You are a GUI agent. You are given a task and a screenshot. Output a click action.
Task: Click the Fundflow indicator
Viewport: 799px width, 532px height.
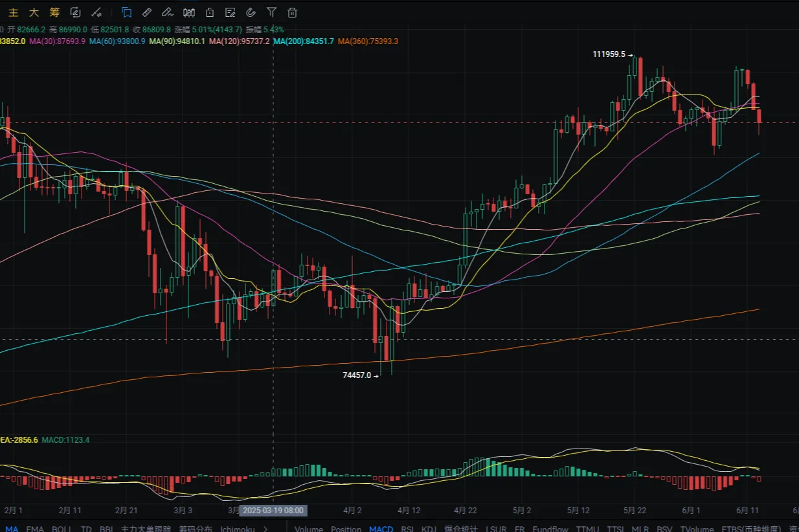[550, 529]
